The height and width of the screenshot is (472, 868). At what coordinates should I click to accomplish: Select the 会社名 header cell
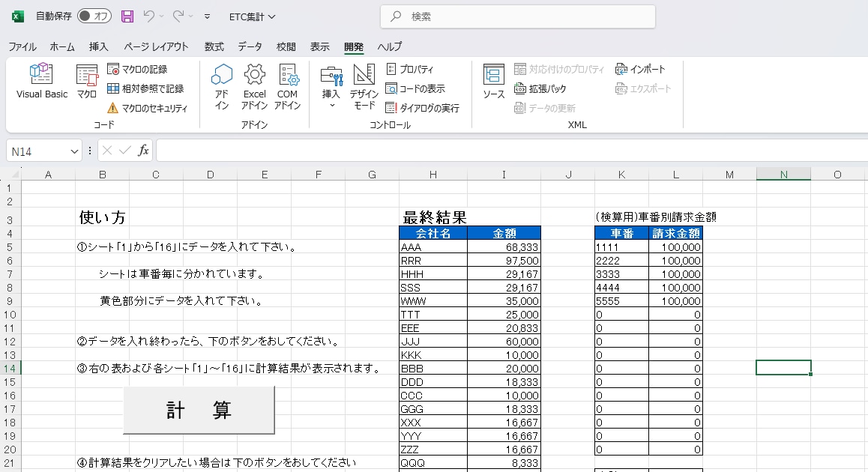click(x=433, y=234)
